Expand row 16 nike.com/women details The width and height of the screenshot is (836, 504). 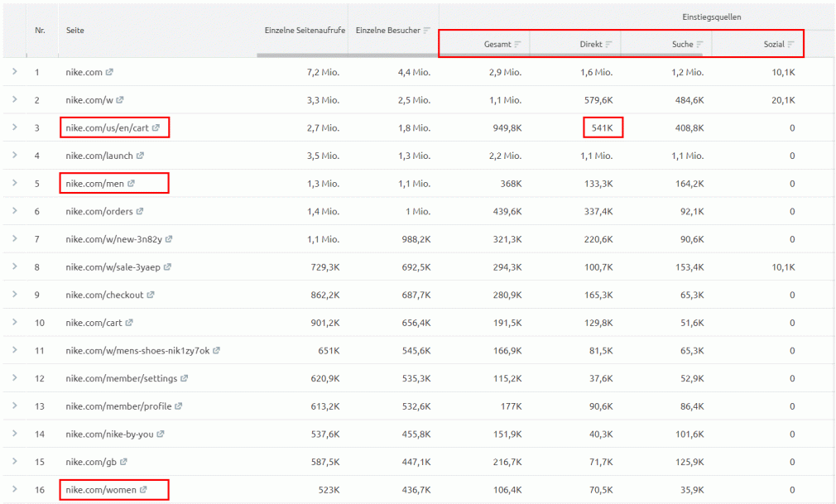[x=15, y=488]
